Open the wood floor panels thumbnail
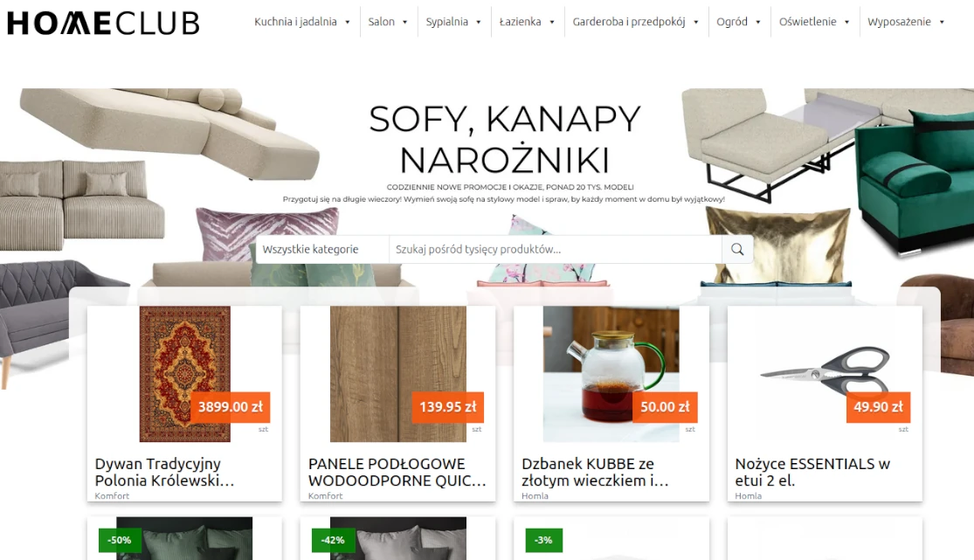Screen dimensions: 974x560 pyautogui.click(x=398, y=374)
